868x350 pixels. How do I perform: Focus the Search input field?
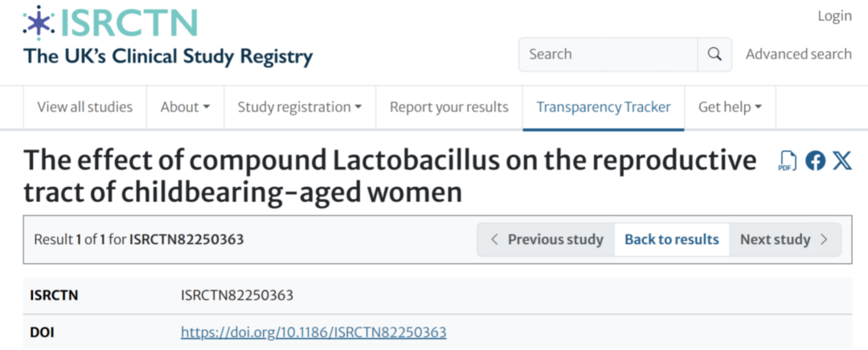click(608, 55)
